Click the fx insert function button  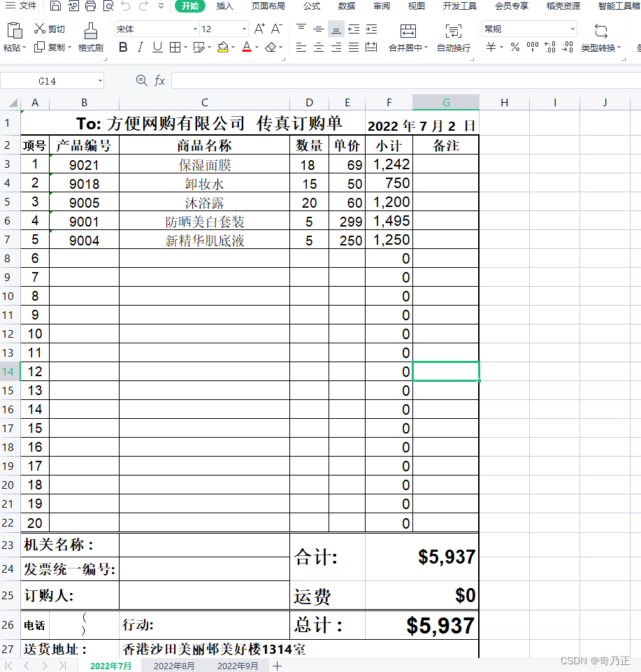point(159,80)
